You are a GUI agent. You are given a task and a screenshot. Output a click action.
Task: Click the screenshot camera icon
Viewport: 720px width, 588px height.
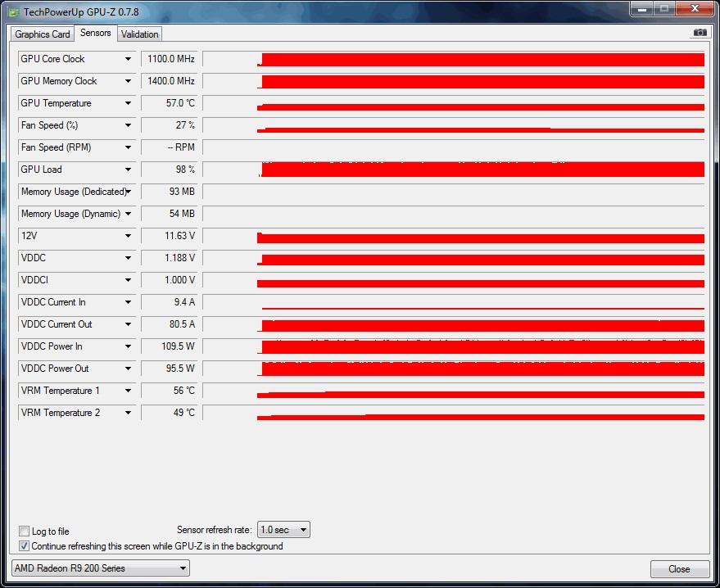[700, 33]
